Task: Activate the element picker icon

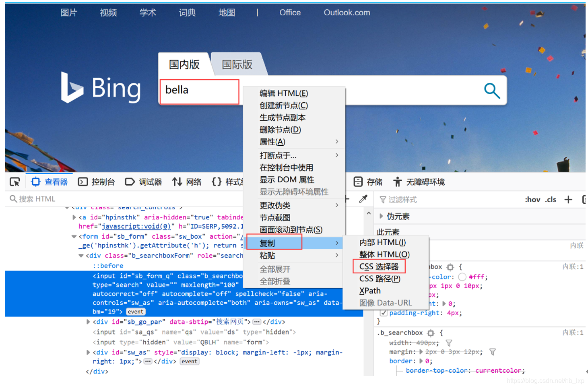Action: tap(15, 182)
